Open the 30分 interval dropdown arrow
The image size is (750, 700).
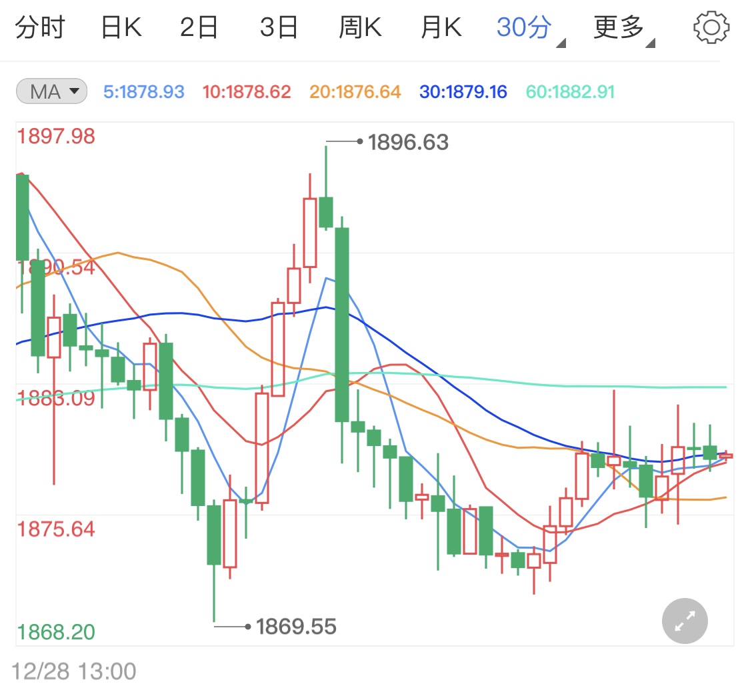click(560, 41)
